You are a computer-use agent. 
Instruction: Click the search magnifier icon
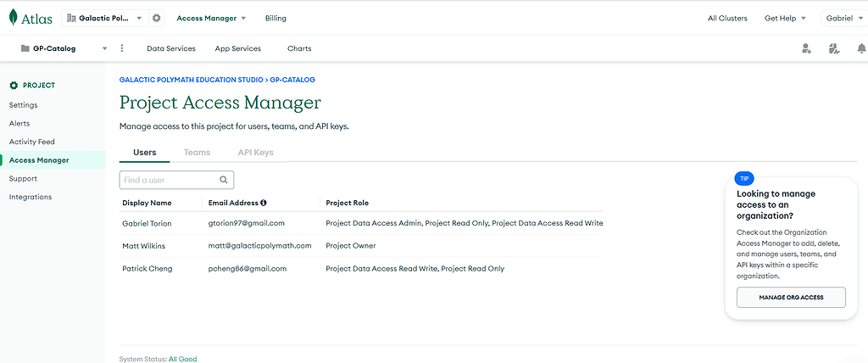[224, 180]
